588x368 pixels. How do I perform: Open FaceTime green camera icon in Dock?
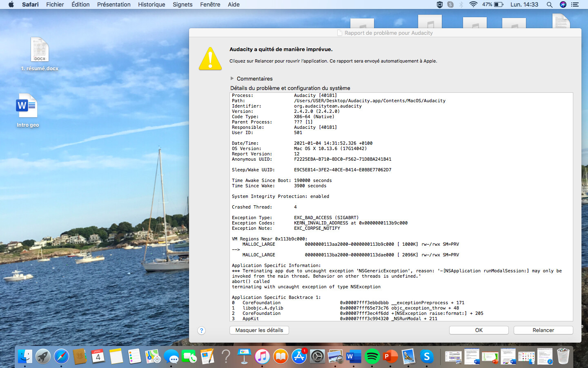coord(189,357)
